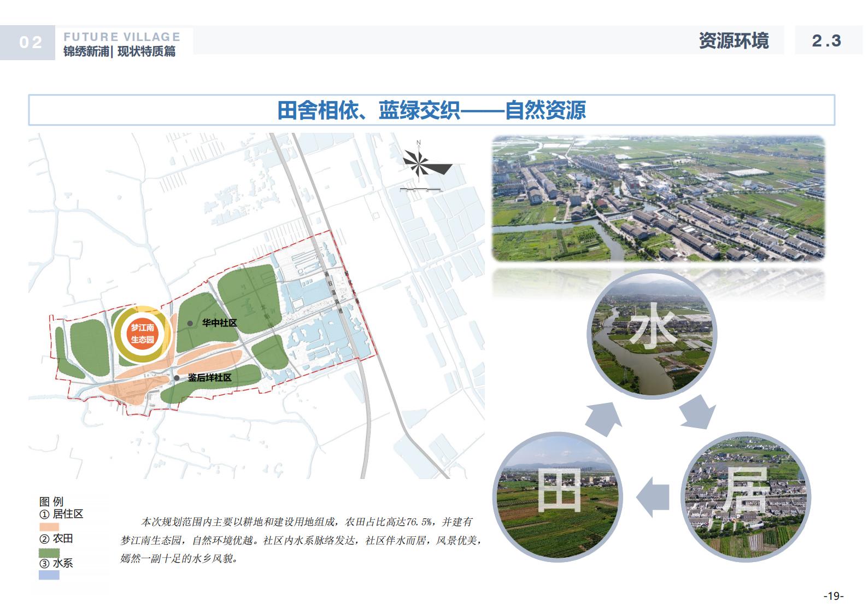
Task: Click the orange 居住区 legend swatch
Action: (x=49, y=527)
